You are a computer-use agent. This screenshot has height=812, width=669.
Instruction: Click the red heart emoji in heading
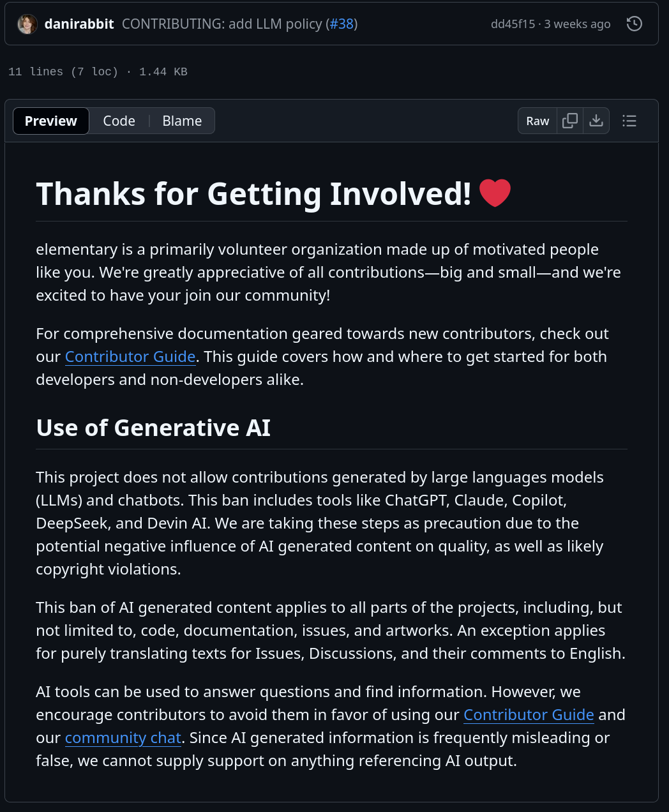[495, 193]
